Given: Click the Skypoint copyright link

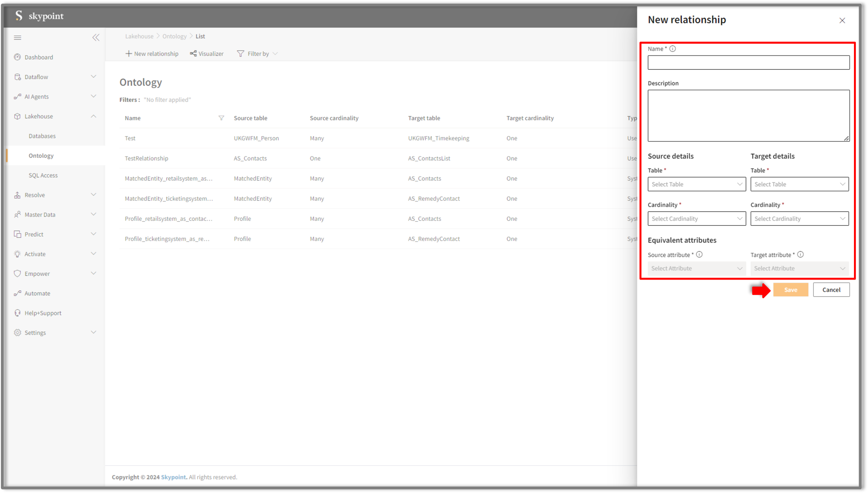Looking at the screenshot, I should 174,477.
